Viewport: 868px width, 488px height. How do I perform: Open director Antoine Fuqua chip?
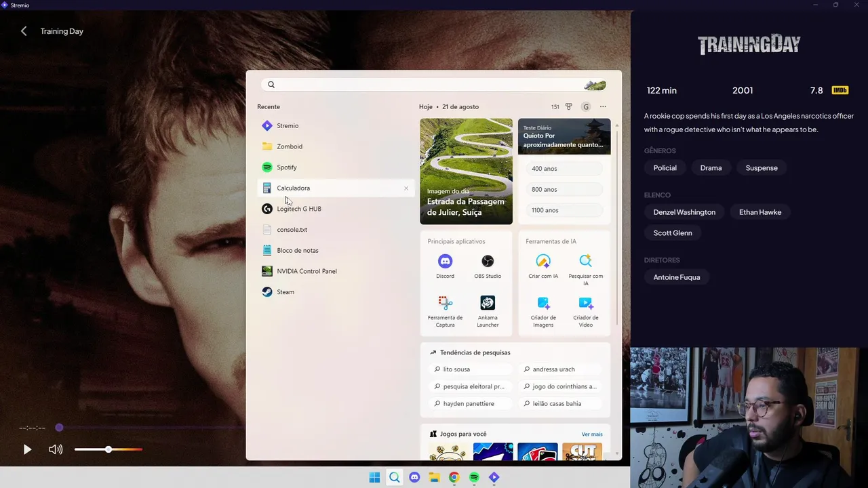click(x=677, y=277)
